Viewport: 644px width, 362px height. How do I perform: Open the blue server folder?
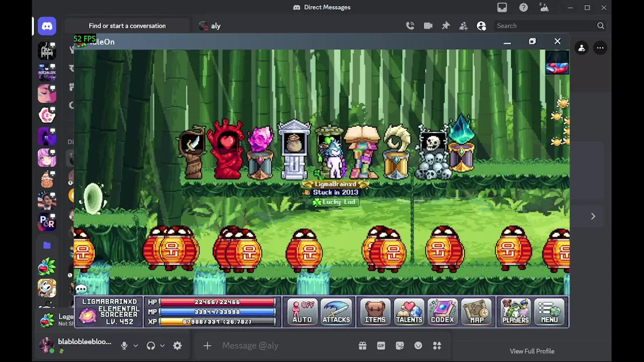tap(47, 245)
